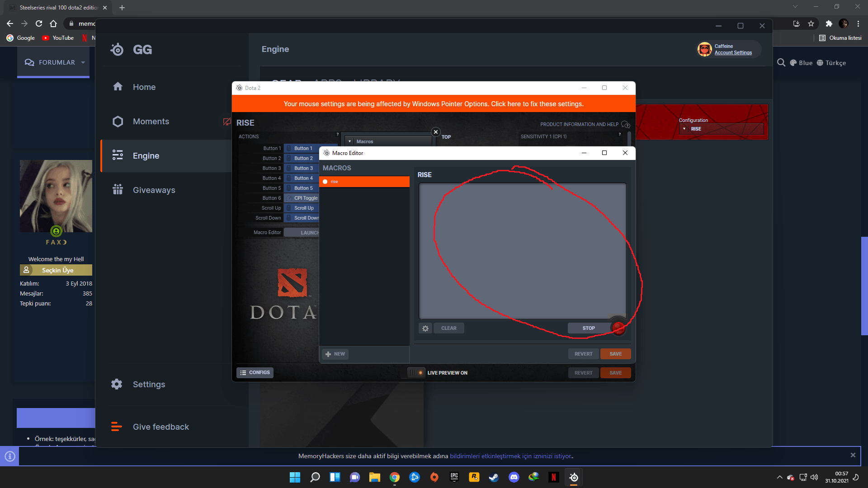Click Blue theme selector

[801, 63]
